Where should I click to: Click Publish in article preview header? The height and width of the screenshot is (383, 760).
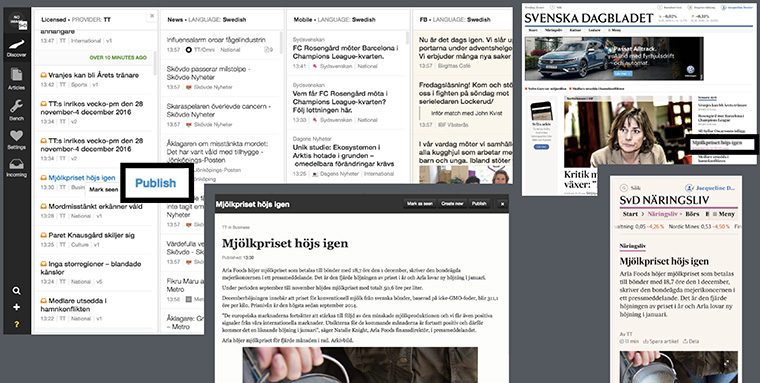coord(479,204)
